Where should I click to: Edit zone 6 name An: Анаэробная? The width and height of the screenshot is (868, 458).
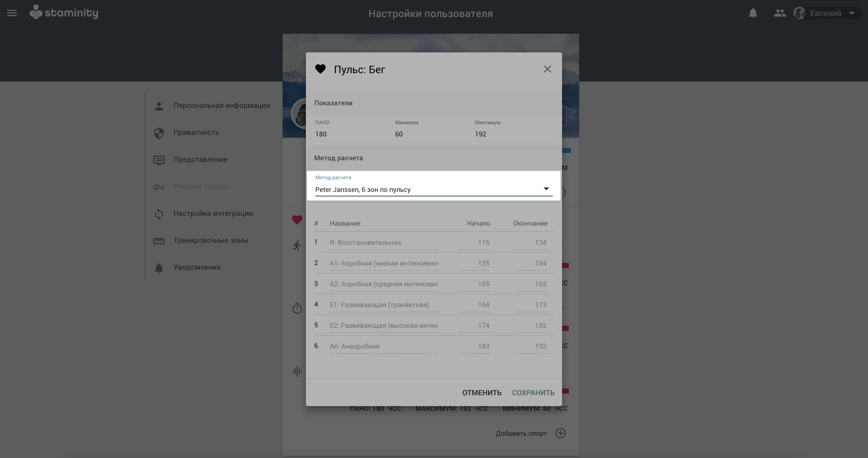click(384, 346)
